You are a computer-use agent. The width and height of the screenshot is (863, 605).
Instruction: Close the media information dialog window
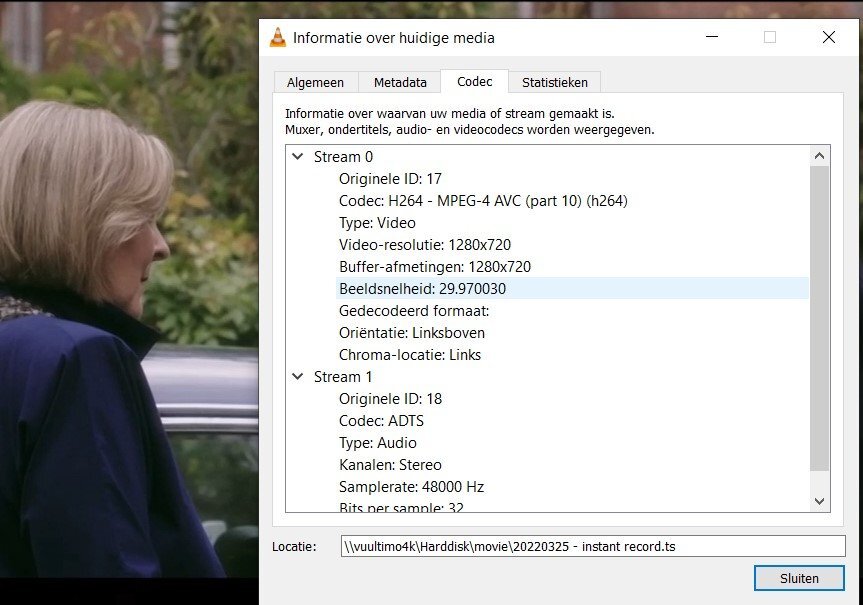coord(828,38)
